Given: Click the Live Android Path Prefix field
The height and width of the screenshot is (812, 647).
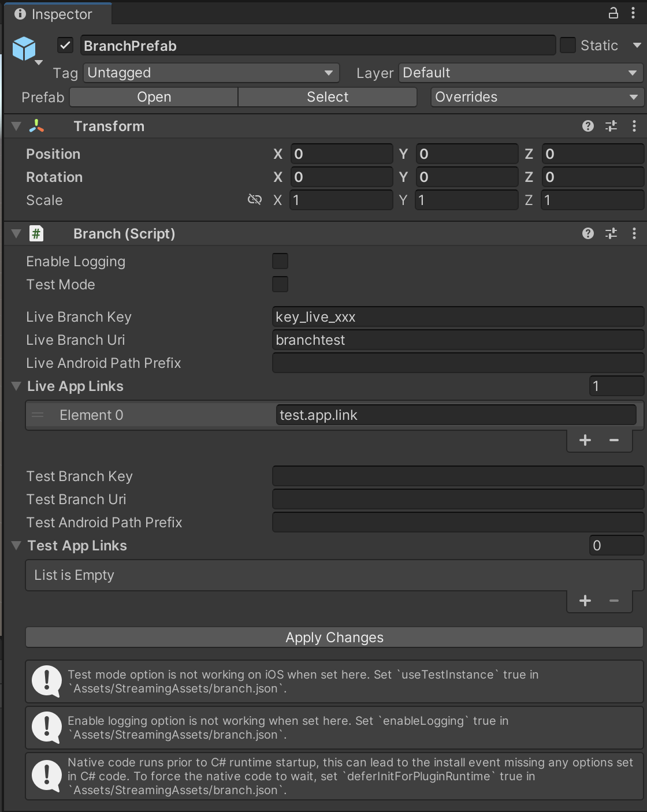Looking at the screenshot, I should pos(458,363).
